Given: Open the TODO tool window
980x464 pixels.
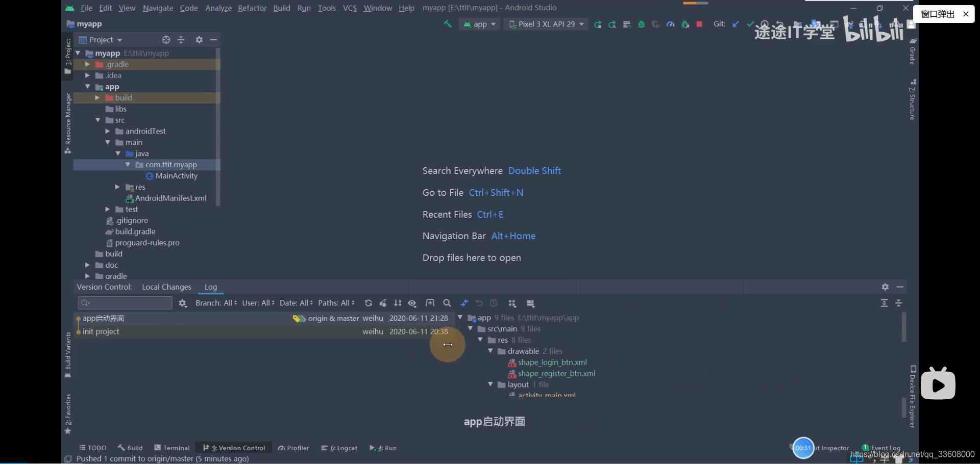Looking at the screenshot, I should click(x=93, y=448).
